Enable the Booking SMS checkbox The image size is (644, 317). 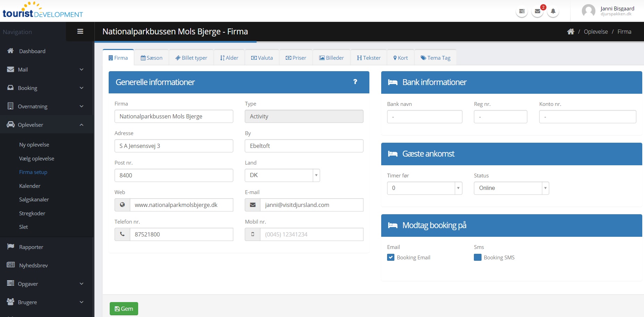(x=478, y=257)
